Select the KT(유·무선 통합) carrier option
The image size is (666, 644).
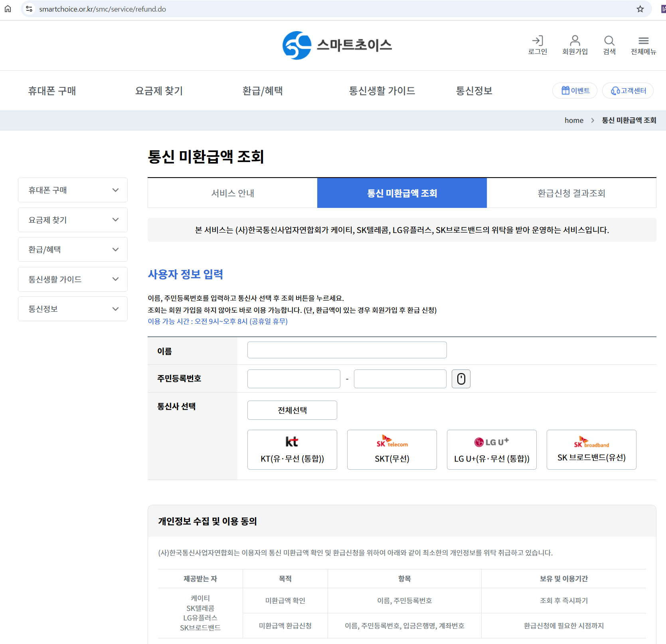pyautogui.click(x=292, y=449)
